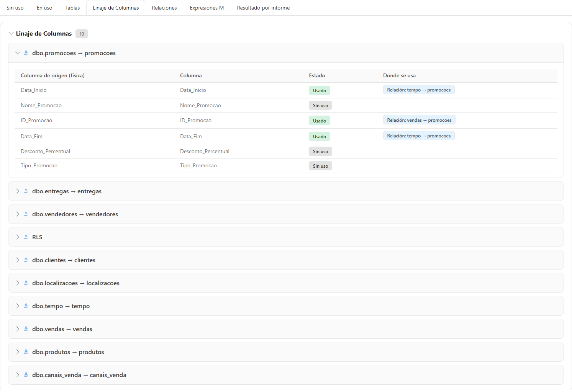Expand the dbo.vendedores → vendedores chevron

pos(18,214)
